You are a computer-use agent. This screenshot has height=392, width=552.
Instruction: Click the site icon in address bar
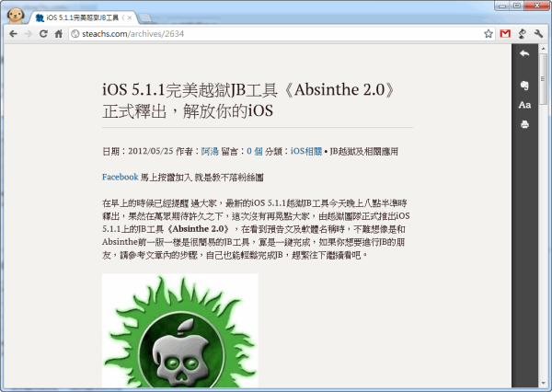coord(75,34)
